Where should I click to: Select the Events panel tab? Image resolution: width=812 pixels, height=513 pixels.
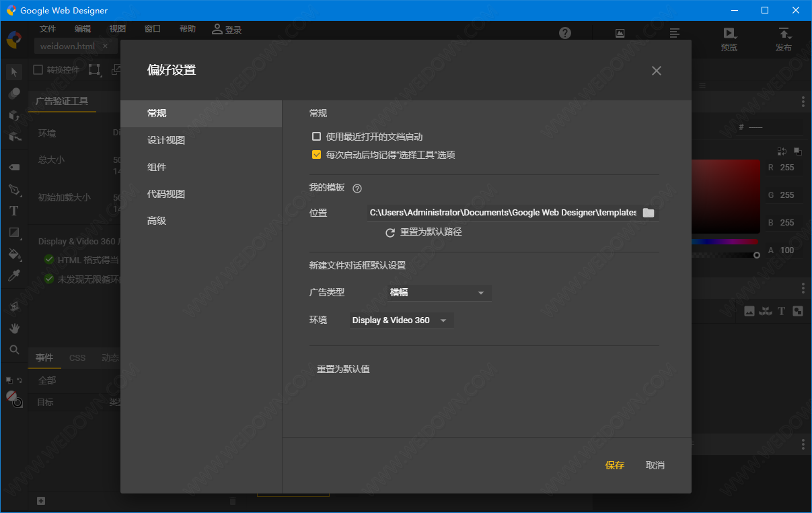pos(44,358)
